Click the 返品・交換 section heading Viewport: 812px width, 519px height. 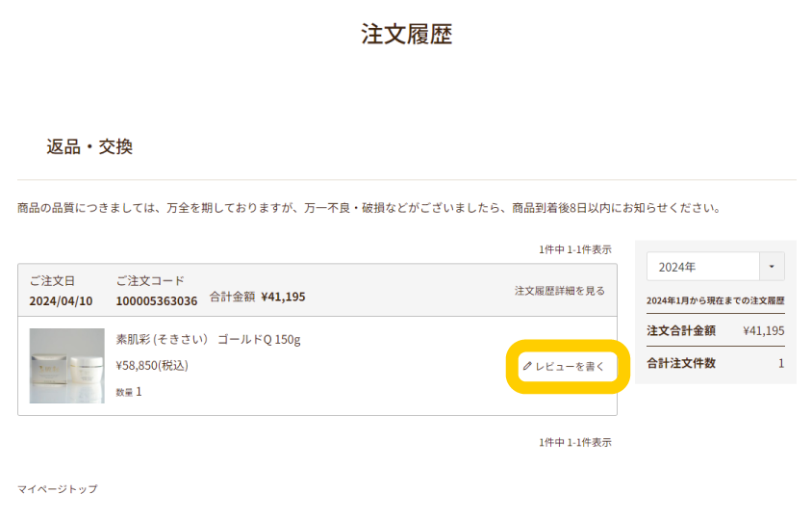(x=89, y=146)
